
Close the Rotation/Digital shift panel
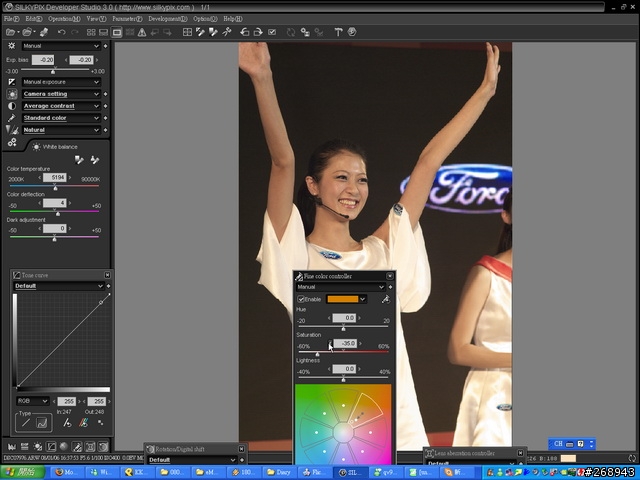(x=241, y=449)
